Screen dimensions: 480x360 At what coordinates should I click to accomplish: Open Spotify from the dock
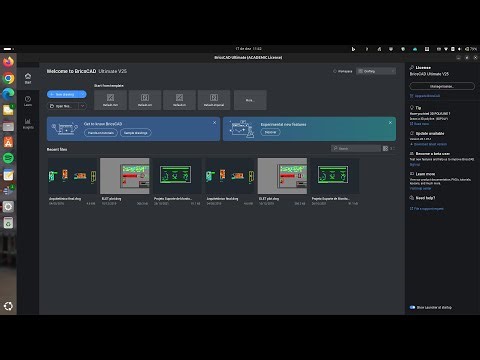coord(8,158)
